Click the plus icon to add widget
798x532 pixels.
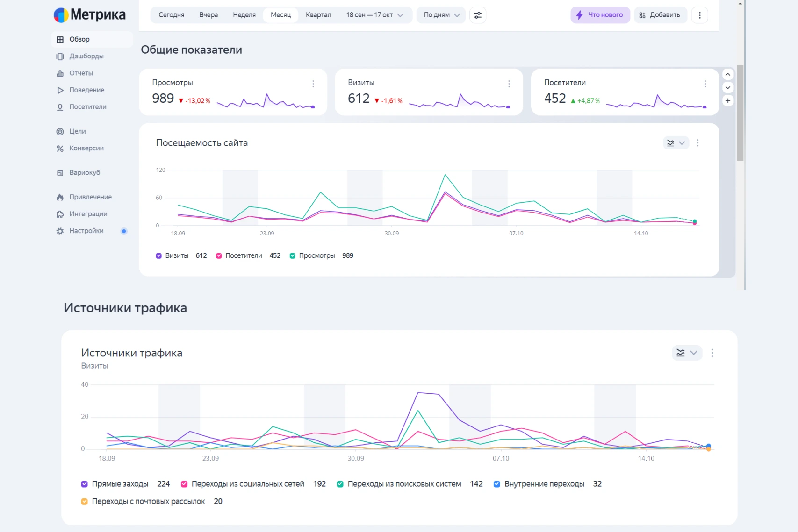coord(728,101)
